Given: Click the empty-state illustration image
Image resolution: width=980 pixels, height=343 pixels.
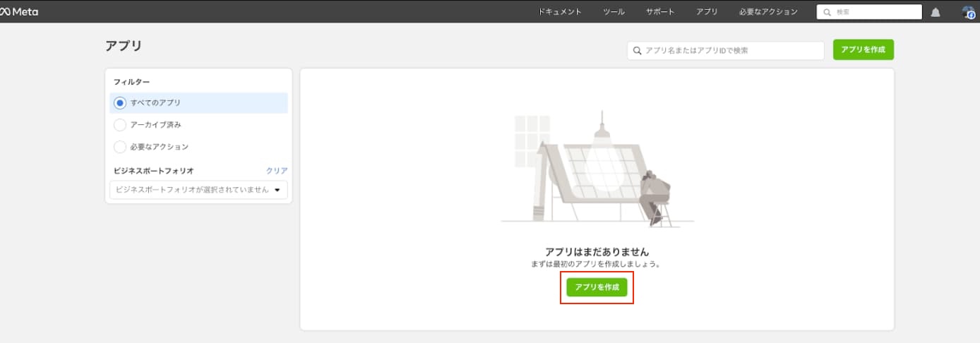Looking at the screenshot, I should coord(597,169).
